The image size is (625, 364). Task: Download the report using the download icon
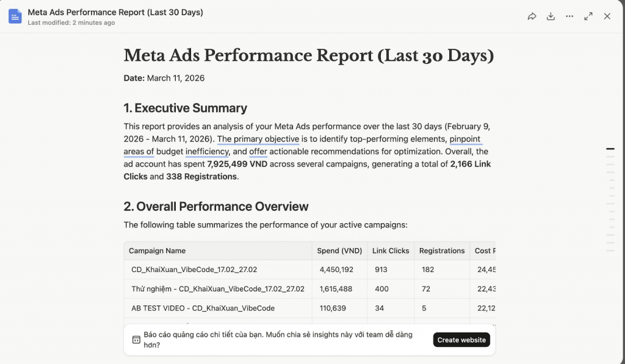(x=551, y=16)
